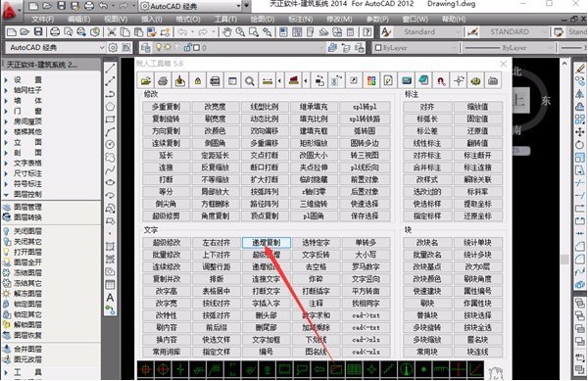Click the Save floppy disk icon
This screenshot has width=588, height=381.
click(38, 32)
